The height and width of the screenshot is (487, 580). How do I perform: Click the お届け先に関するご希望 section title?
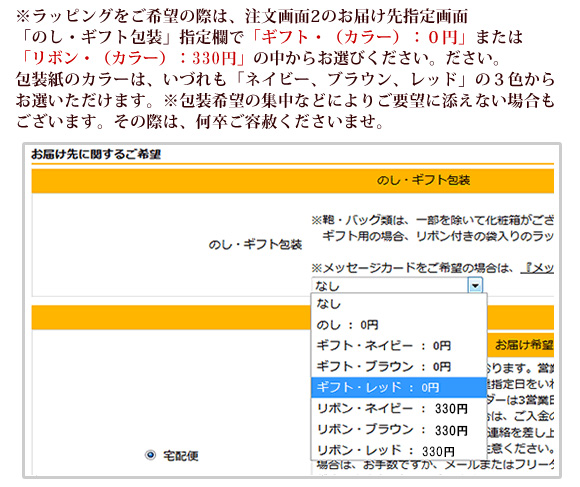(96, 154)
